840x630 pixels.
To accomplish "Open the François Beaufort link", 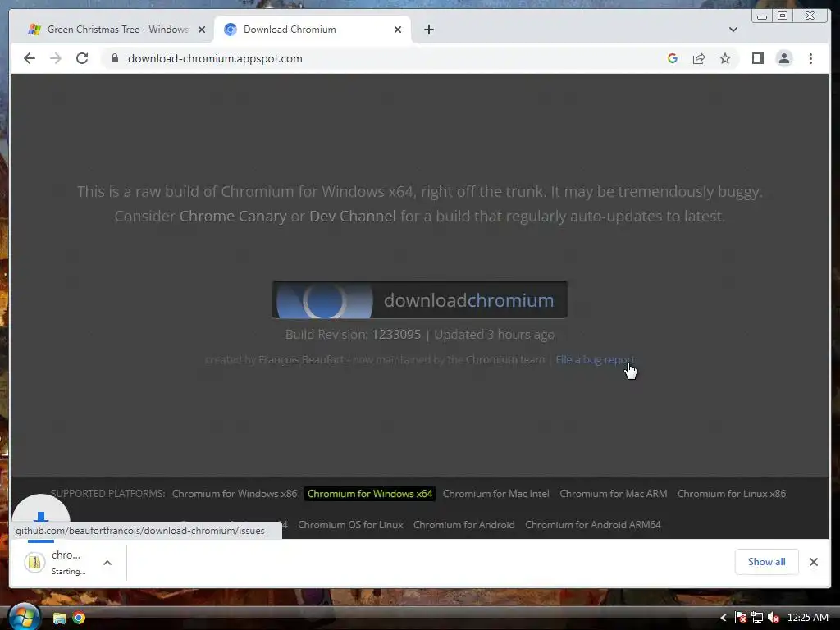I will (301, 359).
